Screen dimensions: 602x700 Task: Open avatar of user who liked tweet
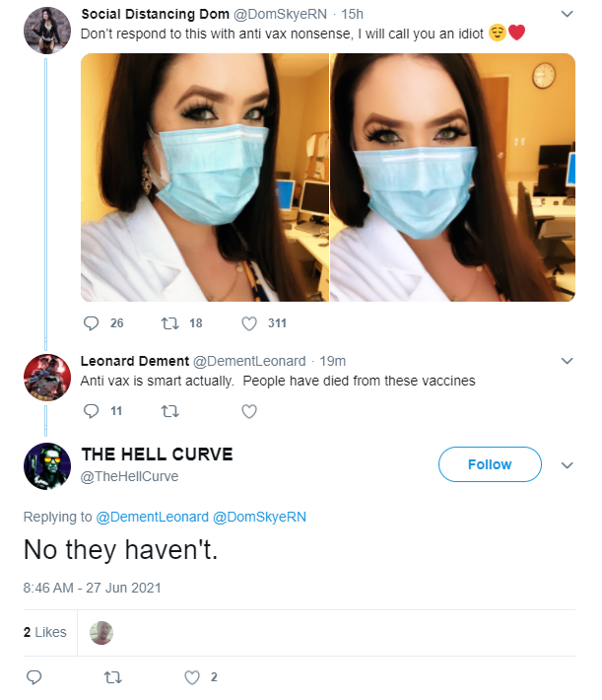point(101,633)
